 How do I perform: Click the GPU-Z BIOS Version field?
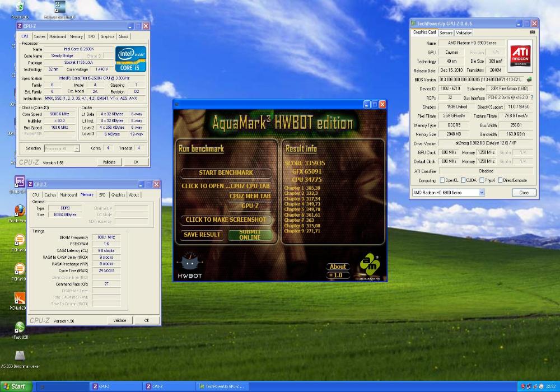click(482, 80)
